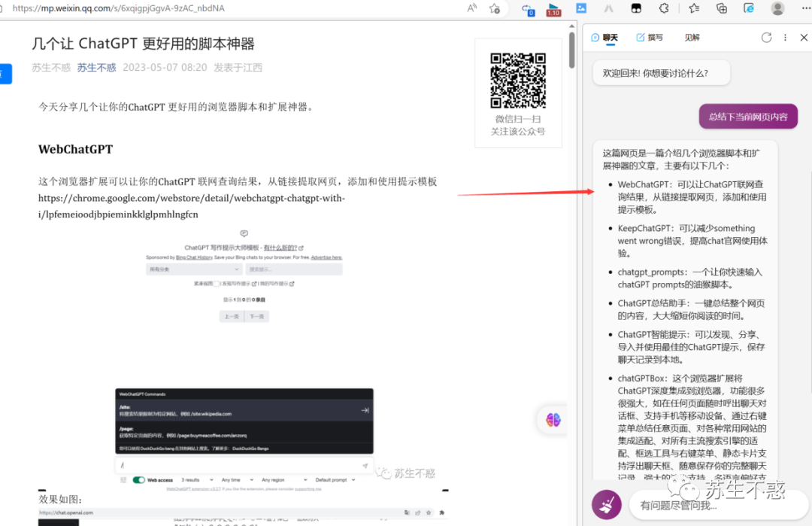Image resolution: width=812 pixels, height=526 pixels.
Task: Click the KeepChatGPT bullet in chat summary
Action: (x=692, y=241)
